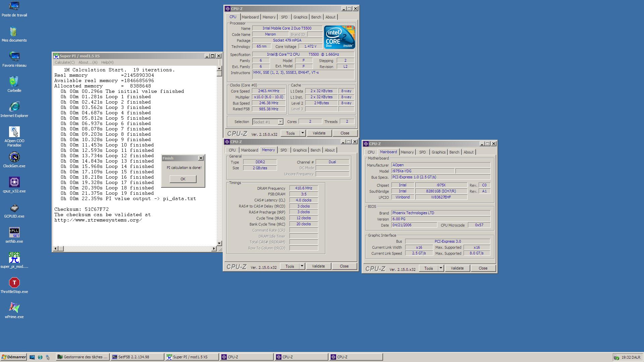The width and height of the screenshot is (644, 362).
Task: Open About...(A) menu in Super PI
Action: click(x=88, y=62)
